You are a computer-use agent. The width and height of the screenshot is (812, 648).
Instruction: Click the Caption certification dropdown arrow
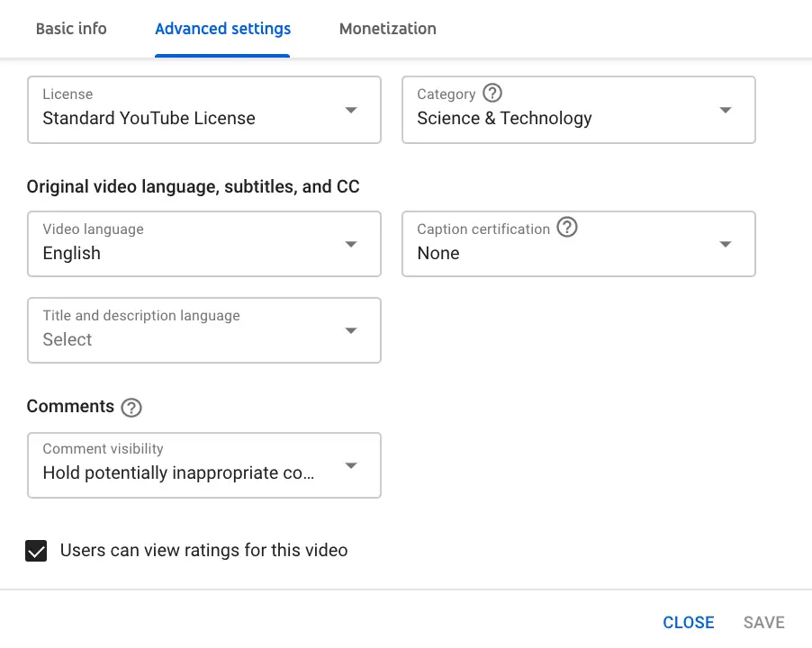pos(726,245)
